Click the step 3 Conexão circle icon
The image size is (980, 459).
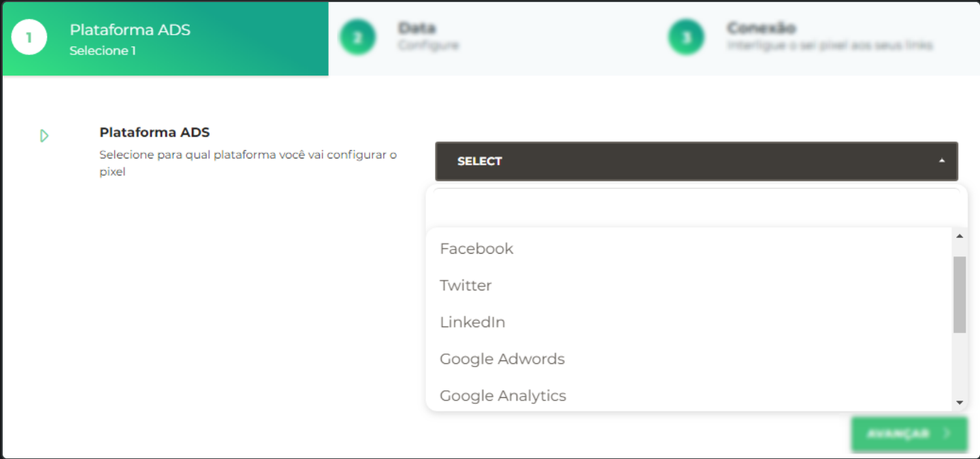[686, 37]
